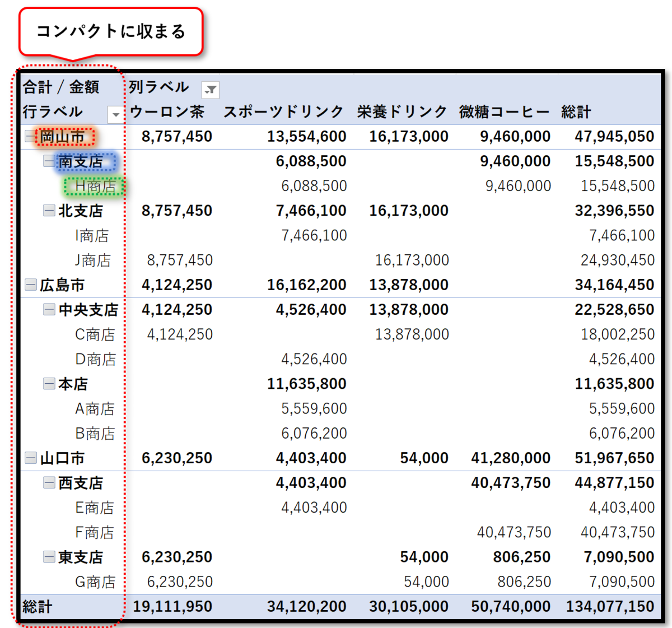Click the 微糖コーヒー column header
Viewport: 672px width, 628px height.
click(503, 111)
